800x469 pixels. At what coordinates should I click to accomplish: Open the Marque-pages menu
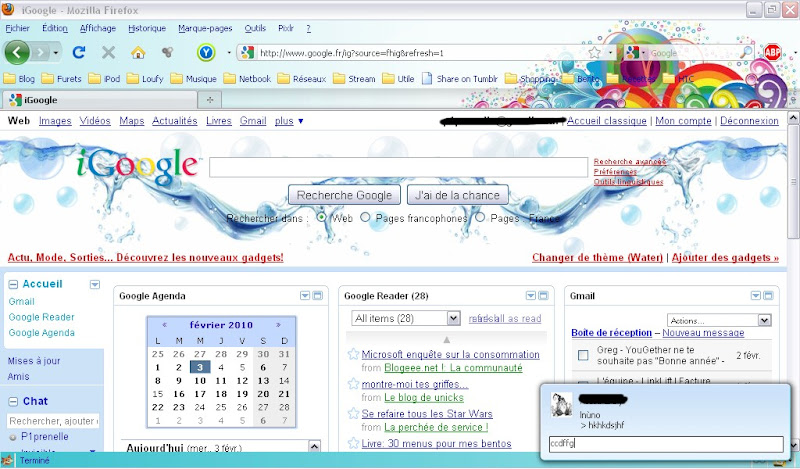click(205, 29)
